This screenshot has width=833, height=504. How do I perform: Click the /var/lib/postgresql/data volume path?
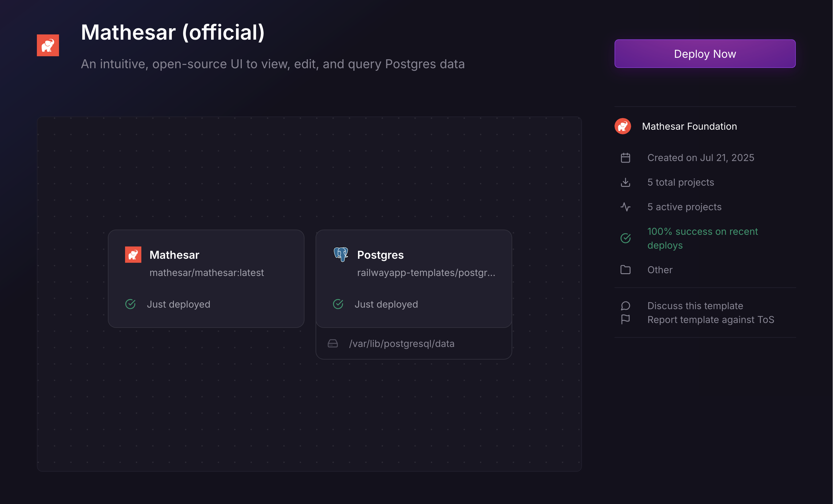pyautogui.click(x=402, y=344)
